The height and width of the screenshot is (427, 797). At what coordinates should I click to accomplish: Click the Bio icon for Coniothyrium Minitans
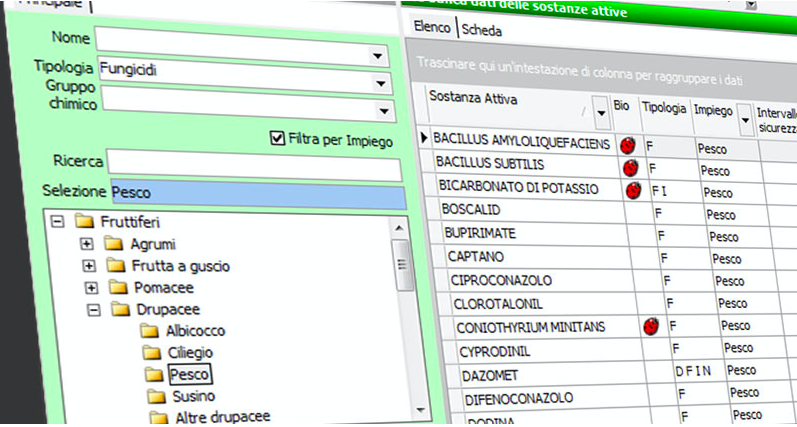tap(651, 326)
